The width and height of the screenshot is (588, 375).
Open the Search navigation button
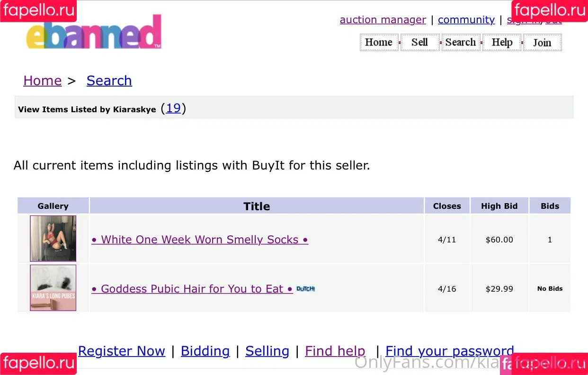click(461, 42)
